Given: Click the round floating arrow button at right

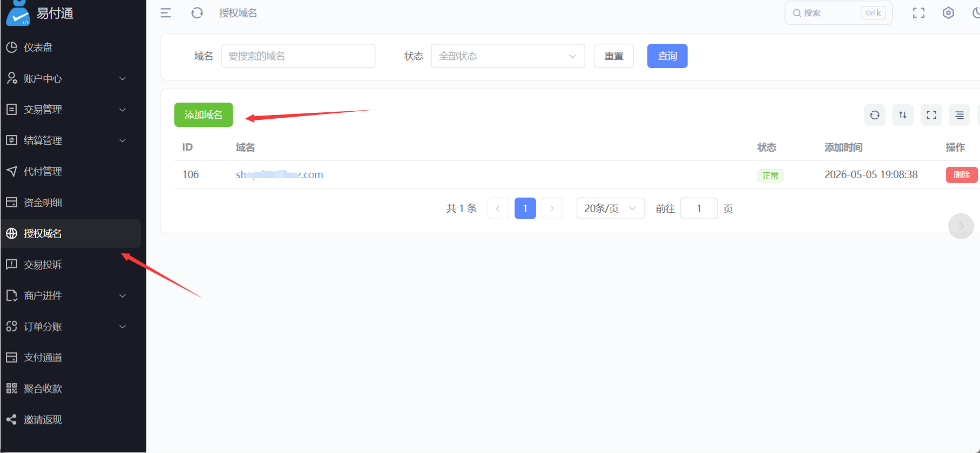Looking at the screenshot, I should pyautogui.click(x=961, y=226).
